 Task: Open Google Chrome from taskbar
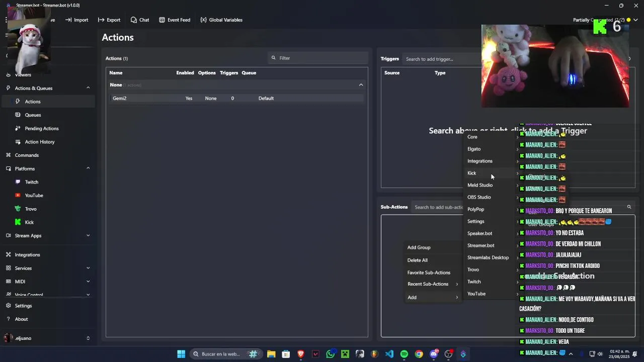click(419, 354)
